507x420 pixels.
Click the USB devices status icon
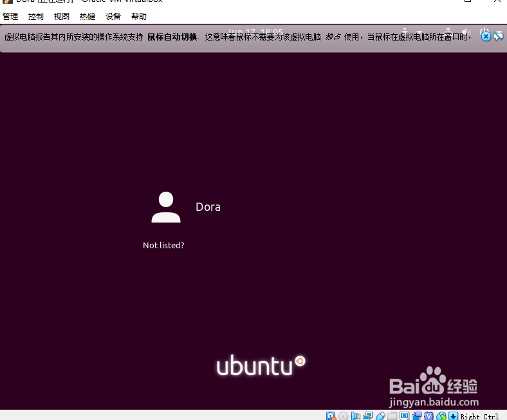381,416
